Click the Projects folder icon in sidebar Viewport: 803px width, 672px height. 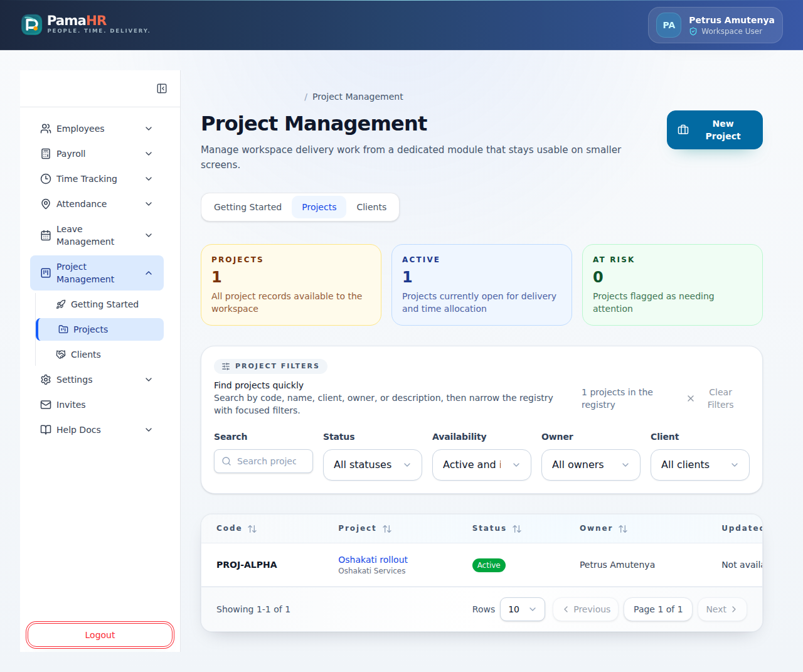[x=63, y=329]
